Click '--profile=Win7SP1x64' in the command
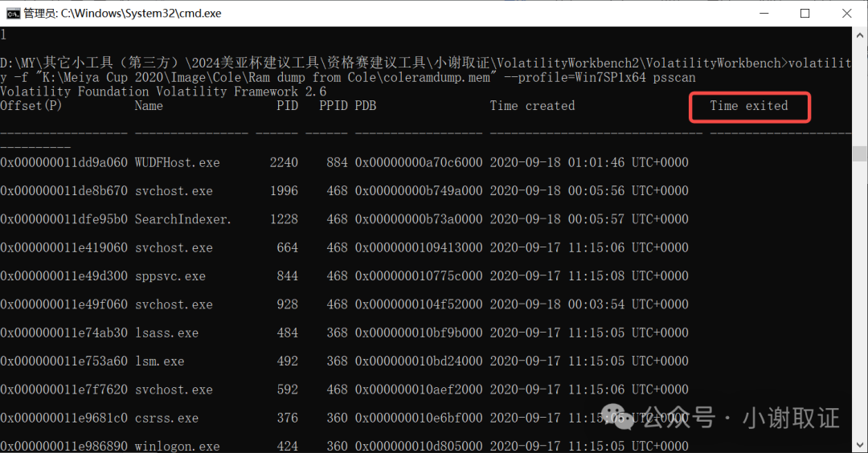 pos(575,77)
